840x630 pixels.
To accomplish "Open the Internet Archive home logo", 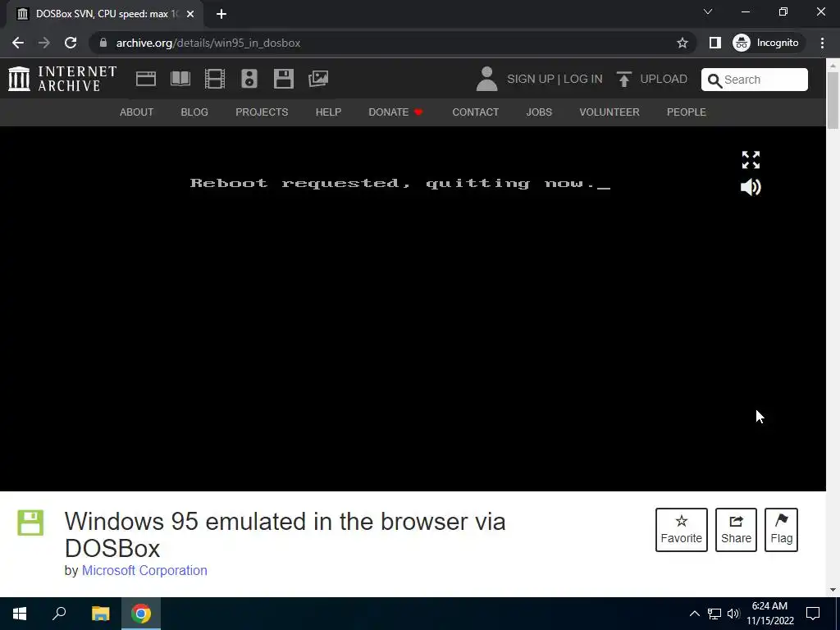I will coord(62,79).
